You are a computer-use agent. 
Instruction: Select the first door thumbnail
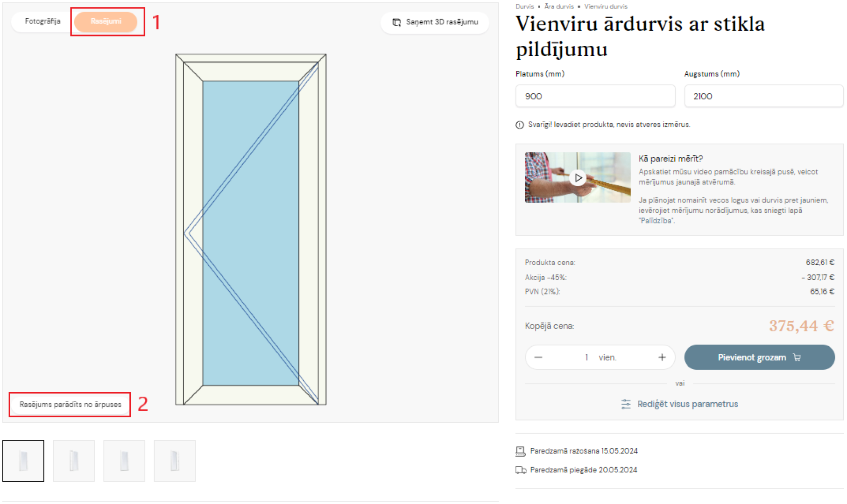pos(23,461)
